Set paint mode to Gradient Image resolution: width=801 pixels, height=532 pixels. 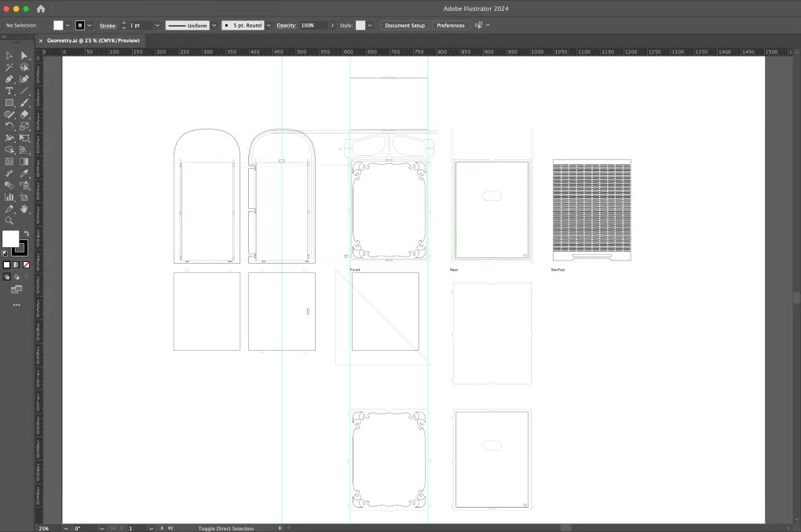(16, 265)
